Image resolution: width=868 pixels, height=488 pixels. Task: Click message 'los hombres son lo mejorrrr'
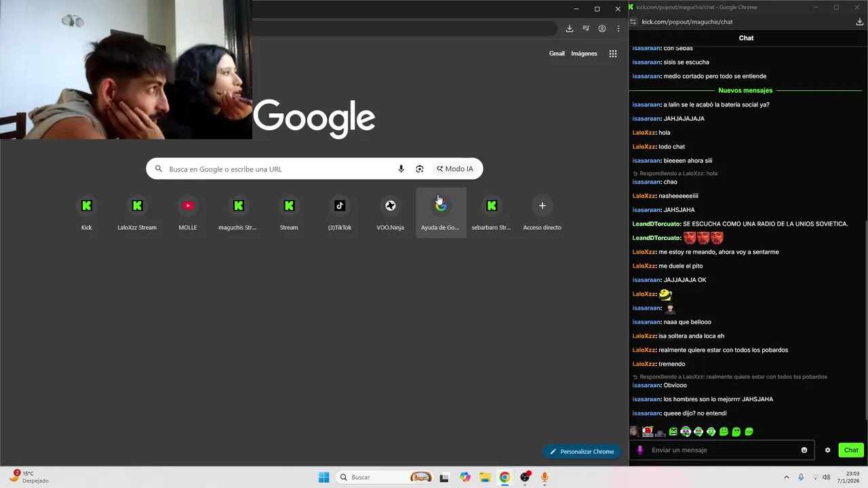(718, 399)
